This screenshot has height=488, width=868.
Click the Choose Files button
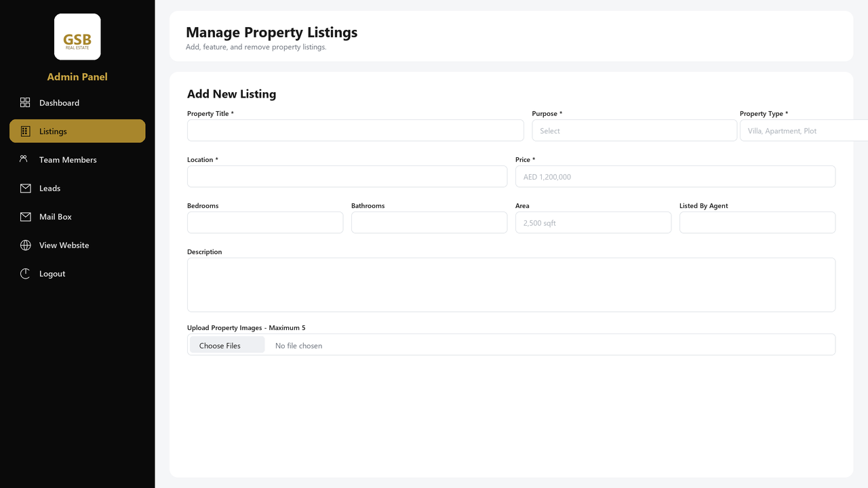227,345
